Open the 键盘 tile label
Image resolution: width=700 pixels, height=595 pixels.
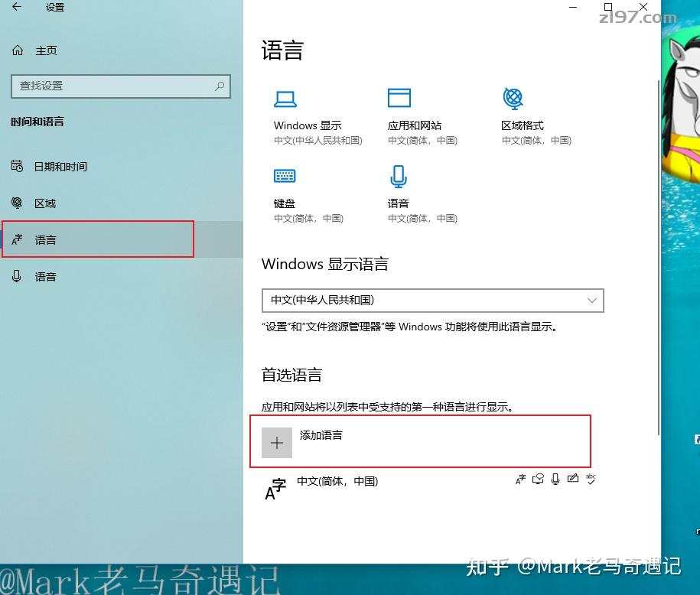(x=285, y=203)
